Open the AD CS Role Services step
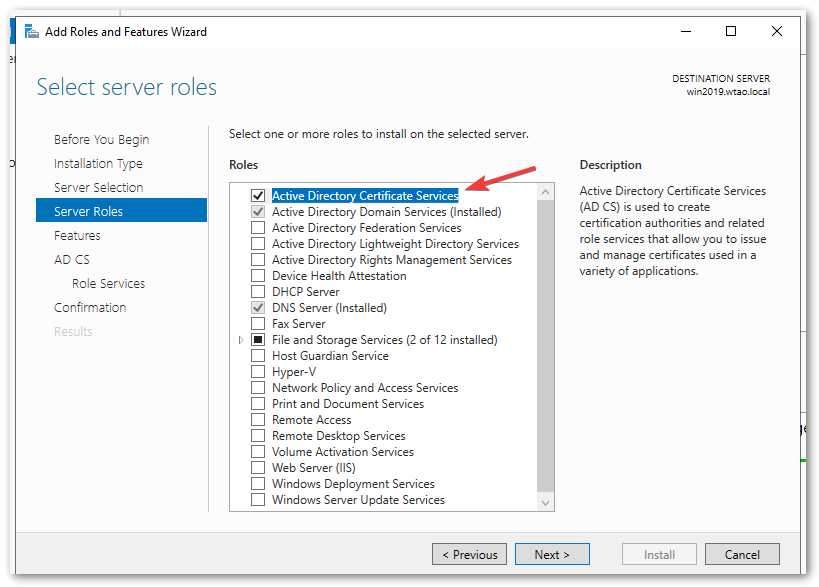Viewport: 819px width, 587px height. pyautogui.click(x=108, y=284)
